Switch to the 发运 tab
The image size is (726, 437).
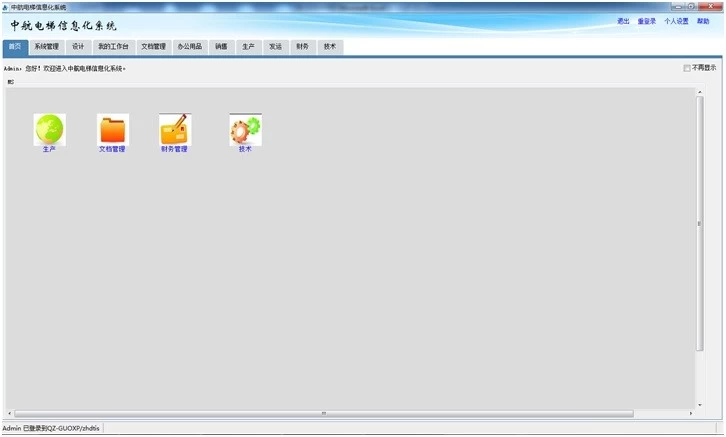click(275, 46)
